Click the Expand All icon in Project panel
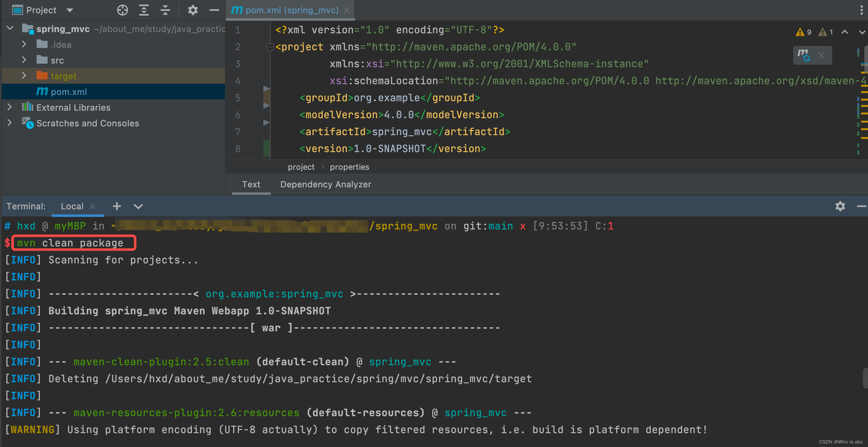The image size is (868, 447). click(144, 10)
